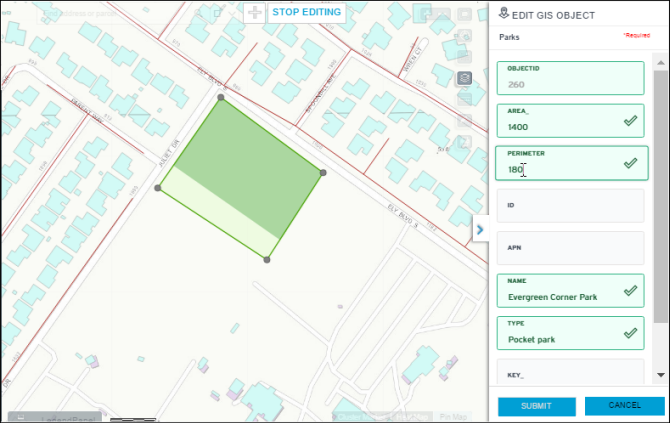This screenshot has width=670, height=423.
Task: Click the form scrollbar down arrow
Action: (x=661, y=375)
